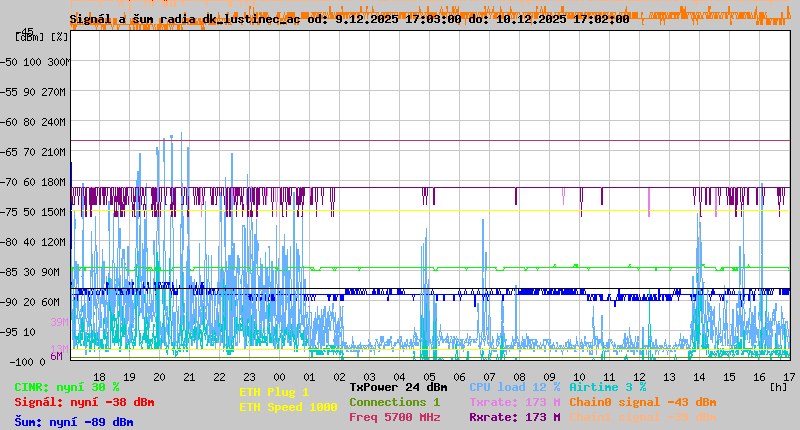The height and width of the screenshot is (430, 800).
Task: Click the '[dBm]' y-axis unit label
Action: click(x=30, y=37)
